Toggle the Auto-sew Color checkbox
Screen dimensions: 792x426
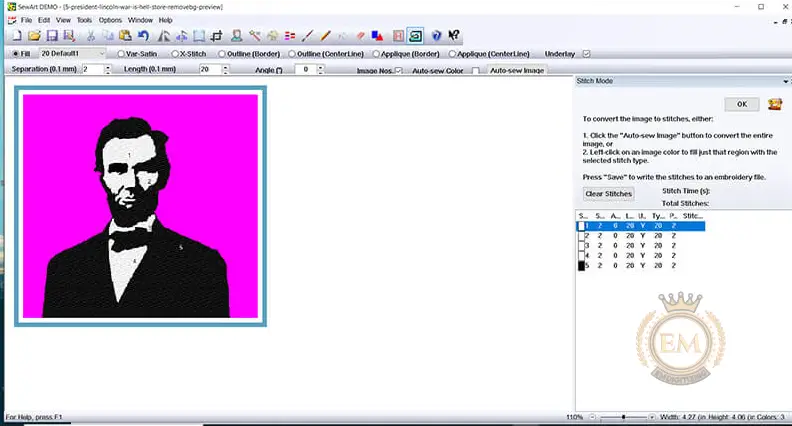475,71
